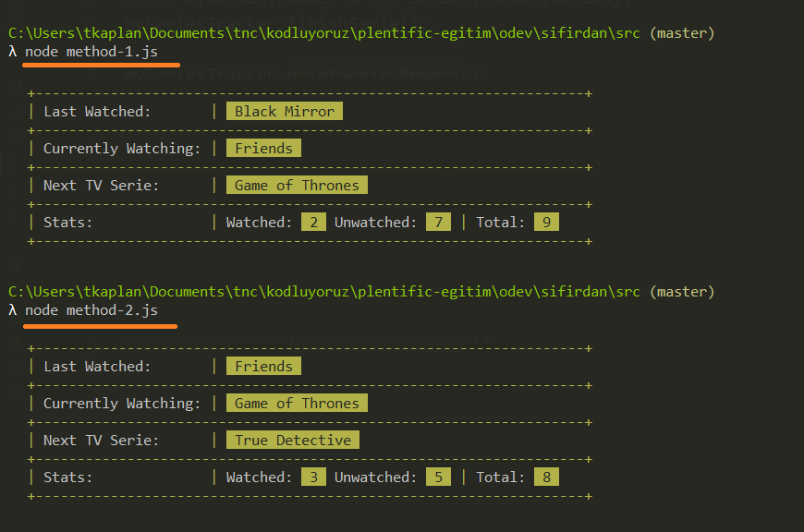Screen dimensions: 804x532
Task: Click 'Total:' label in second table stats
Action: coord(501,477)
